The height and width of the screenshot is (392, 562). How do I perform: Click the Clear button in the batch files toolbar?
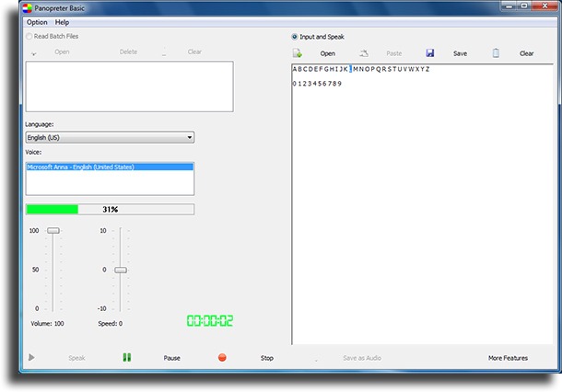point(194,52)
